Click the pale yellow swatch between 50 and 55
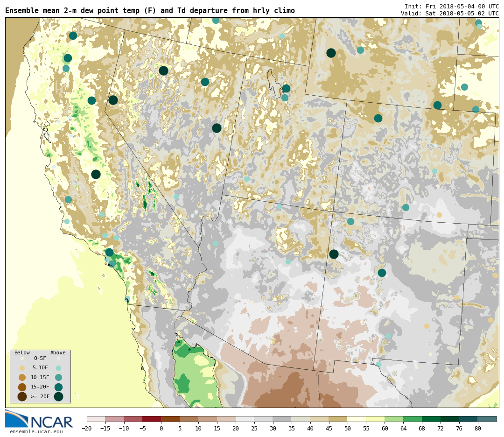Viewport: 504px width, 437px height. tap(357, 419)
